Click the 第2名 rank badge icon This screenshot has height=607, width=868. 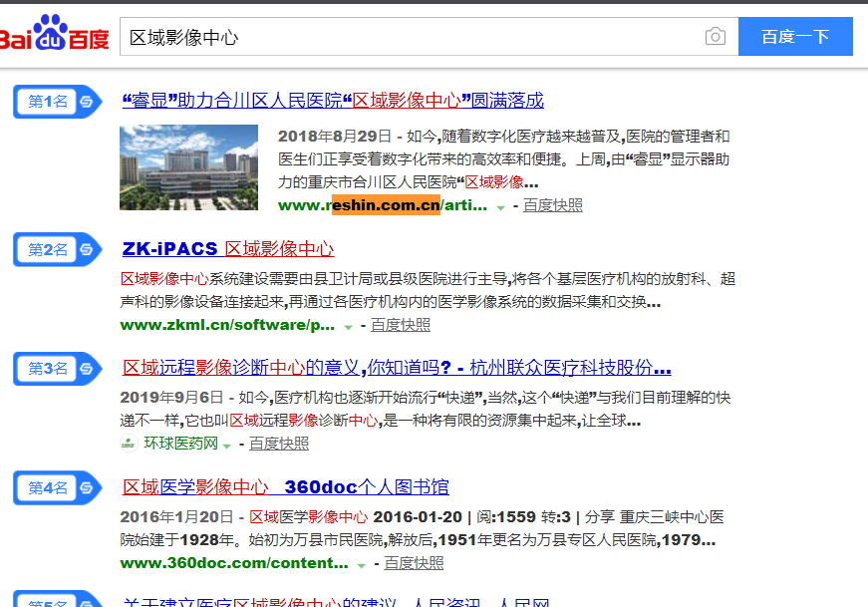click(x=58, y=250)
